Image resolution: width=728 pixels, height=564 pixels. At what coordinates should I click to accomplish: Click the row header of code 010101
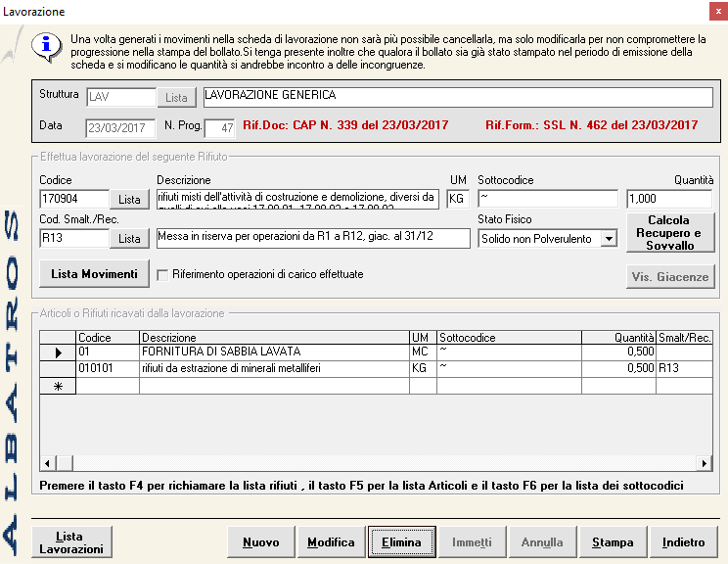[x=58, y=369]
